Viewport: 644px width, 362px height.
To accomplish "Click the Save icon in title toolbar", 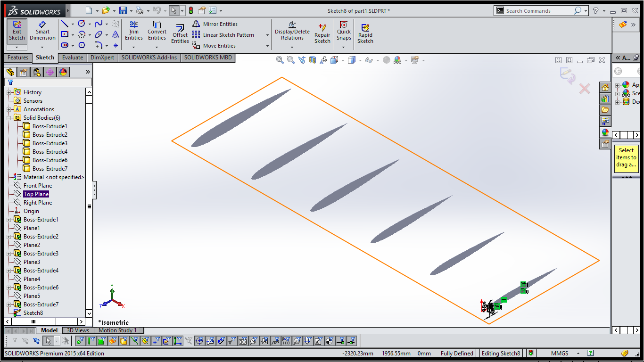I will coord(123,10).
